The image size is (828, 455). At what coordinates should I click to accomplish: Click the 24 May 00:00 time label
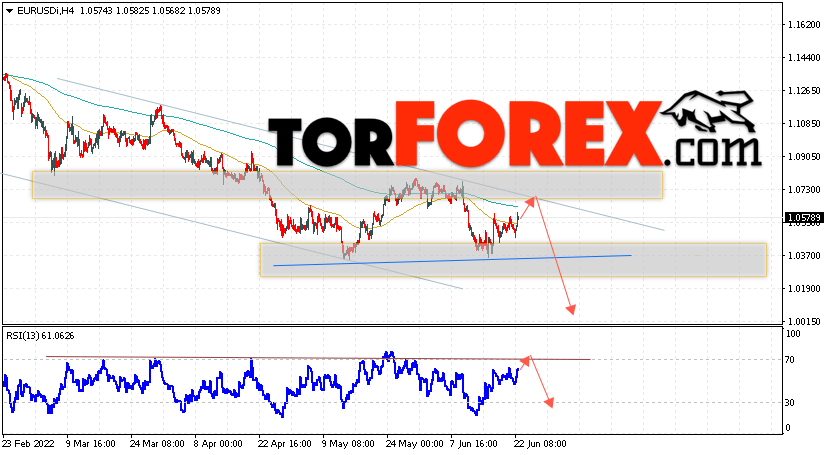(x=415, y=444)
